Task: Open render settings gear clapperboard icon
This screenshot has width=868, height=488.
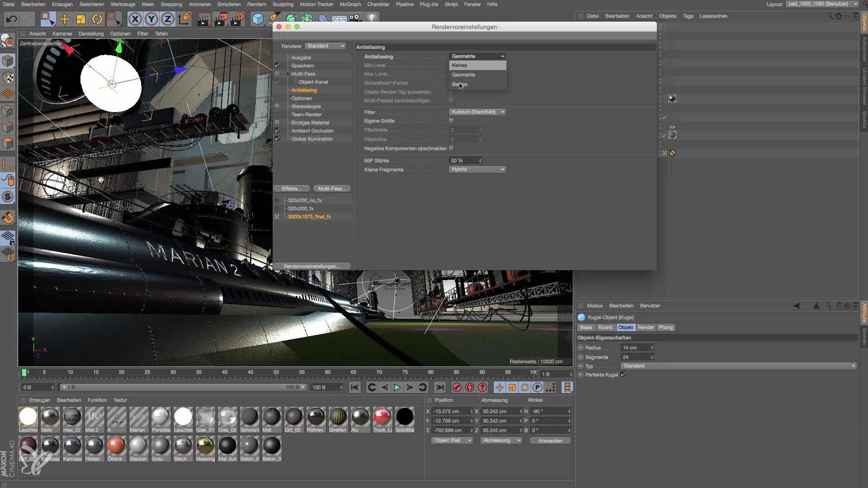Action: [237, 19]
